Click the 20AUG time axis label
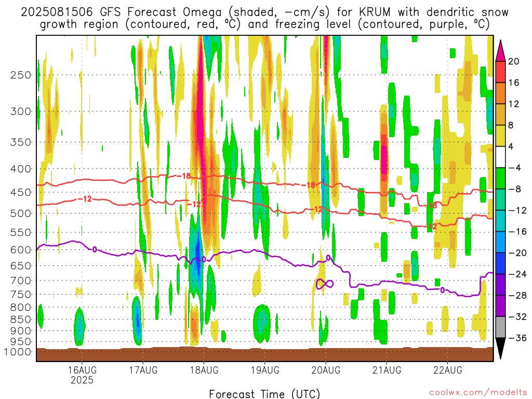The height and width of the screenshot is (399, 532). [326, 370]
